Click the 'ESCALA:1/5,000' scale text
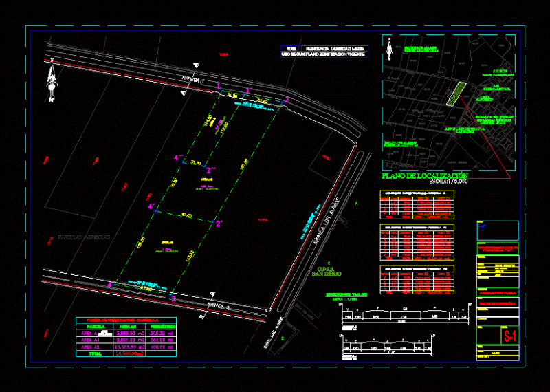Viewport: 550px width, 392px height. click(x=448, y=182)
